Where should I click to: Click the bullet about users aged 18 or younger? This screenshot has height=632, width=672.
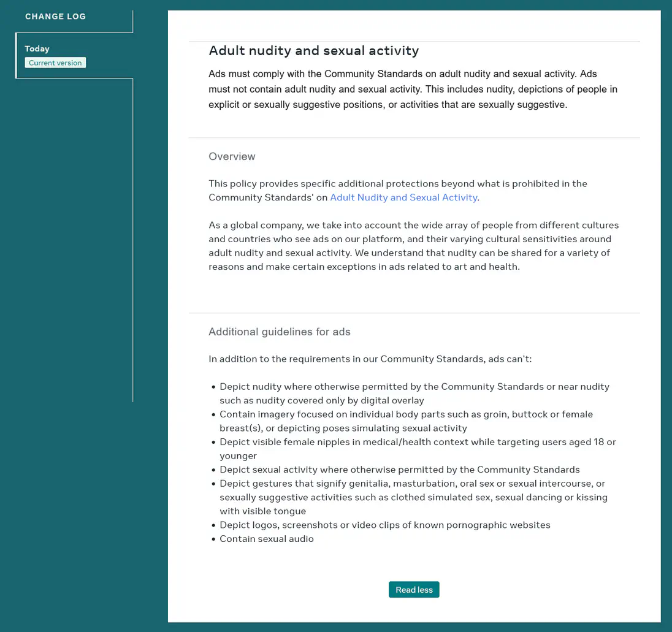[417, 448]
